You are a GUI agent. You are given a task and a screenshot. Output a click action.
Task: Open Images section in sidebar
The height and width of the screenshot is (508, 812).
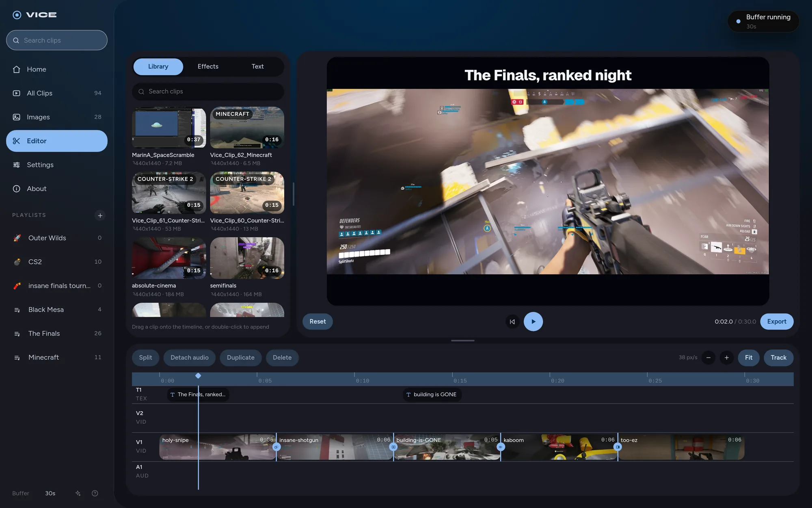(57, 117)
